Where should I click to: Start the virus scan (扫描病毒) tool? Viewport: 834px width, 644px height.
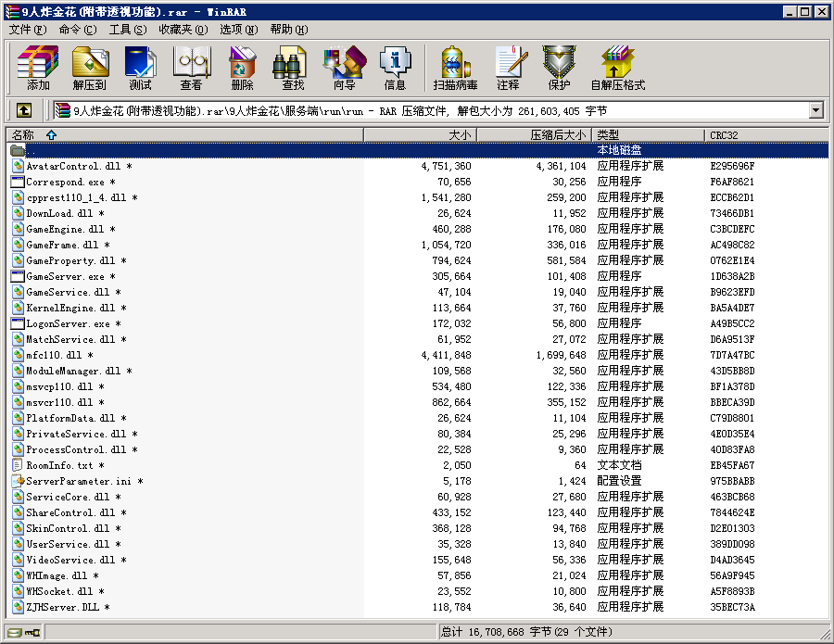coord(455,68)
